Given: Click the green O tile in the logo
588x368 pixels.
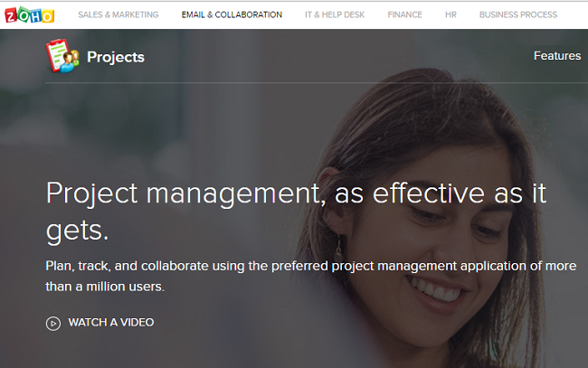Looking at the screenshot, I should [23, 14].
